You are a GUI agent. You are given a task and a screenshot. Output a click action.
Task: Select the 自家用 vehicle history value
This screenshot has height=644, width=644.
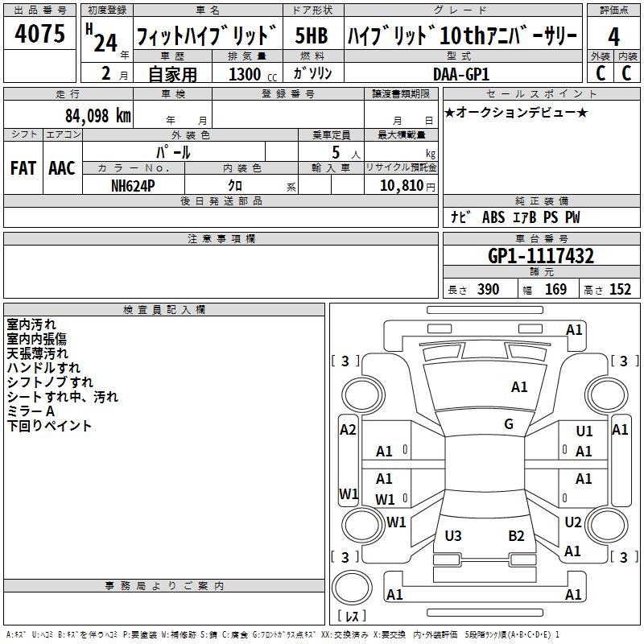click(172, 74)
